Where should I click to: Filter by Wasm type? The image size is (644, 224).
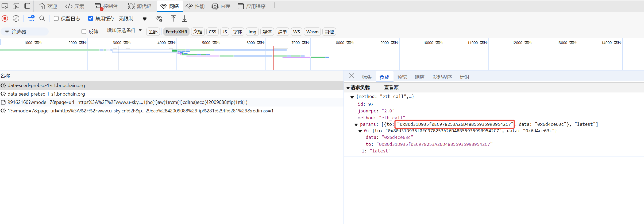pyautogui.click(x=312, y=32)
